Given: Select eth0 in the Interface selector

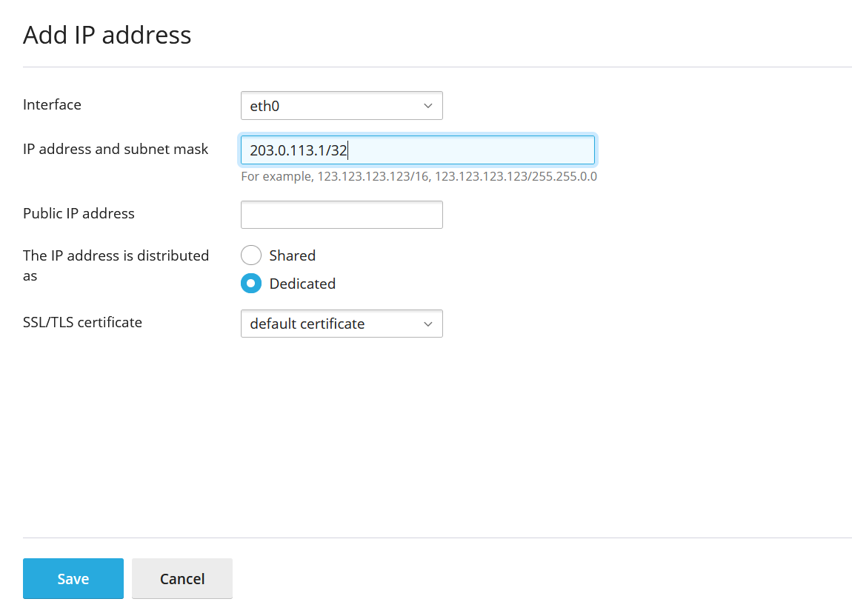Looking at the screenshot, I should click(341, 105).
